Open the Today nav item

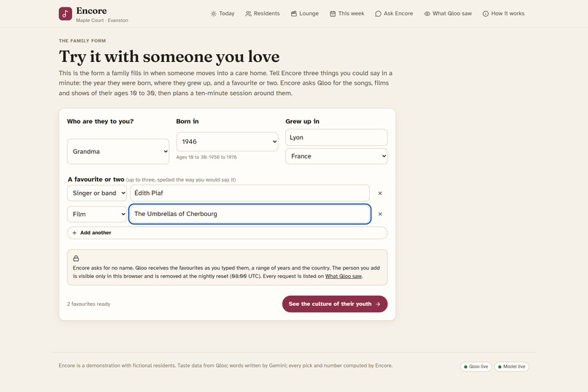point(223,13)
